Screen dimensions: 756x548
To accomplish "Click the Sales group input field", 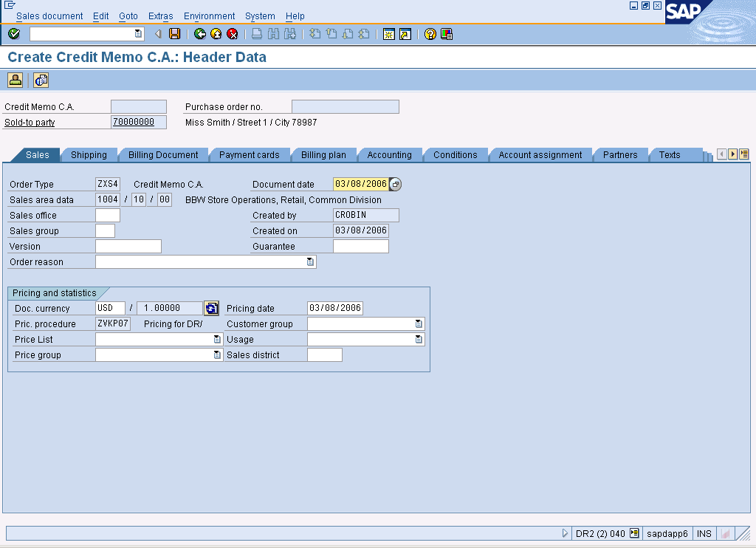I will coord(105,230).
